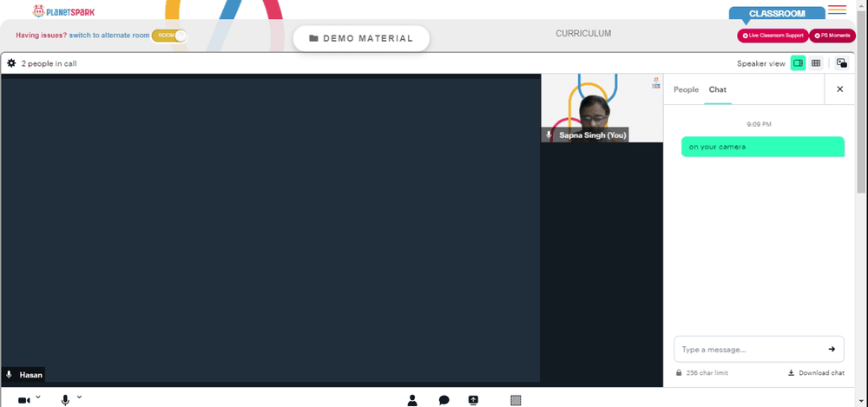Image resolution: width=868 pixels, height=407 pixels.
Task: Open call settings gear icon
Action: (11, 63)
